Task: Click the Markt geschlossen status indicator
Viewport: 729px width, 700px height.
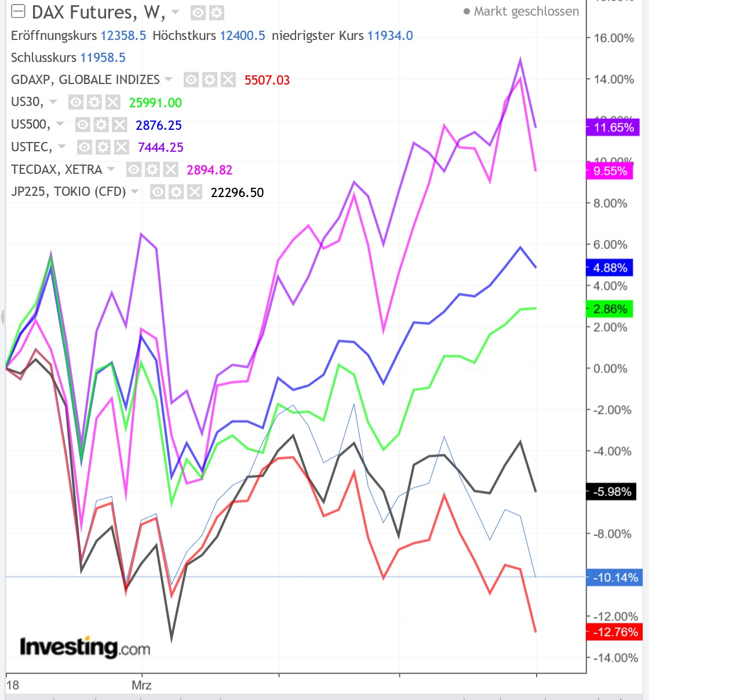Action: 525,11
